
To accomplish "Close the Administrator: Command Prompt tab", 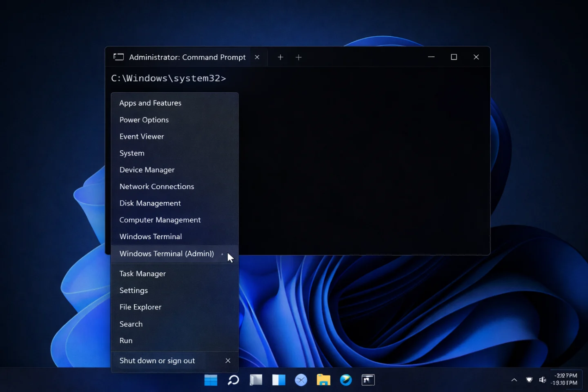I will click(x=257, y=57).
